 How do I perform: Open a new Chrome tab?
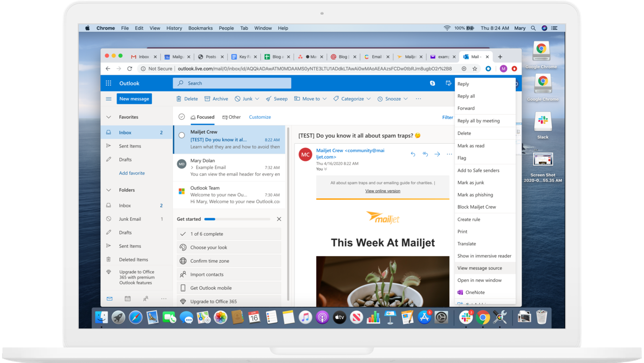[x=500, y=57]
